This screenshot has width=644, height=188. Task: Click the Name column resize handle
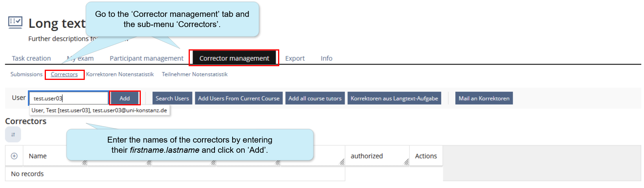[x=84, y=163]
